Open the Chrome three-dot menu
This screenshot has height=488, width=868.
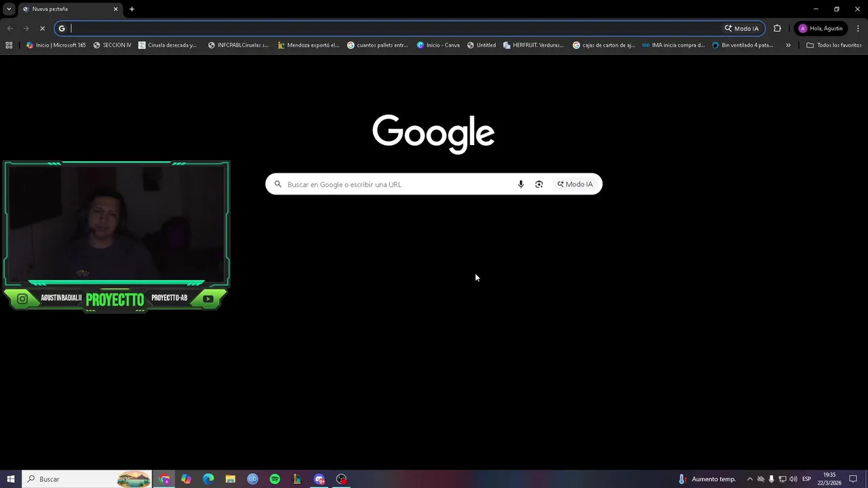858,28
